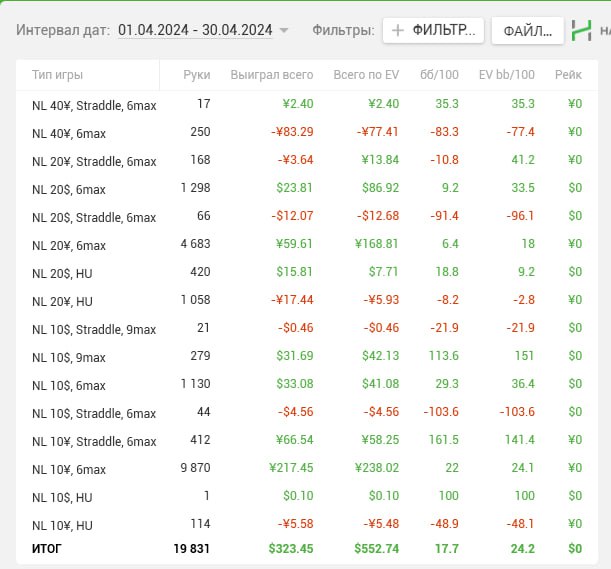Select row NL 20$, 6max
The width and height of the screenshot is (611, 569).
pyautogui.click(x=307, y=189)
